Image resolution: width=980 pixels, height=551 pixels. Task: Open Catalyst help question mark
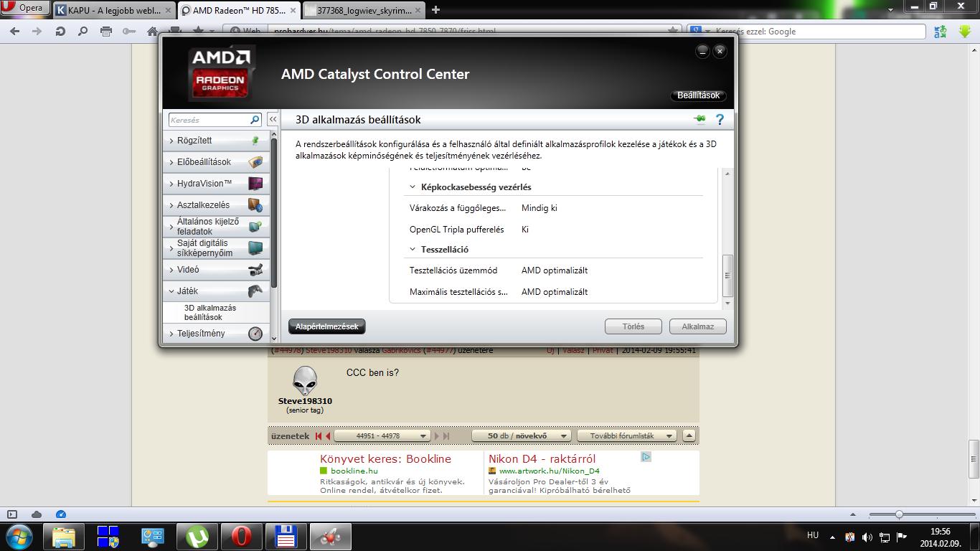(x=720, y=120)
